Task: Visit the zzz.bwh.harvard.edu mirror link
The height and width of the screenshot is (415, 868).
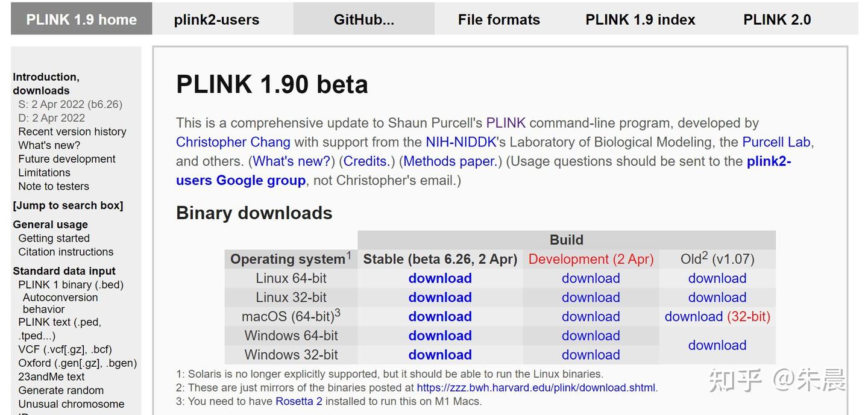Action: tap(535, 387)
